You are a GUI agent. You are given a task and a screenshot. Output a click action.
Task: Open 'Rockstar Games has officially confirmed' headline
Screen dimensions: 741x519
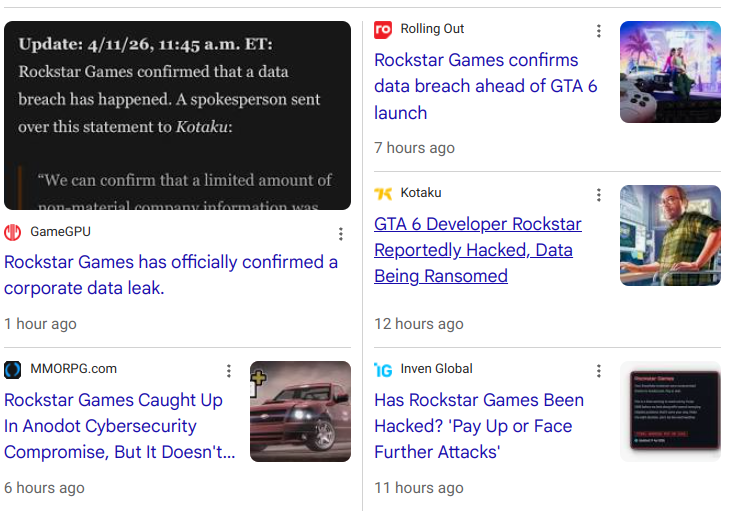(x=171, y=275)
